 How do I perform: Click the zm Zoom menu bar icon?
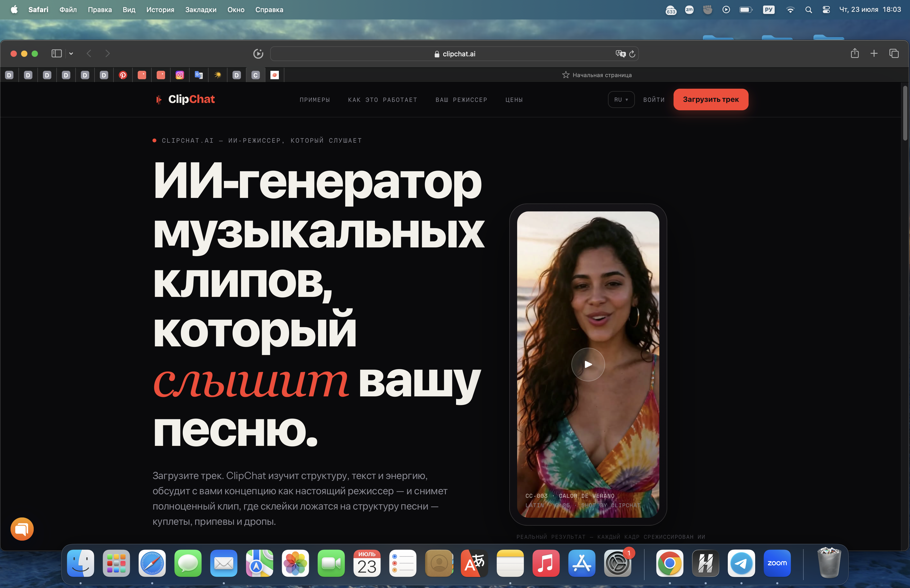689,9
